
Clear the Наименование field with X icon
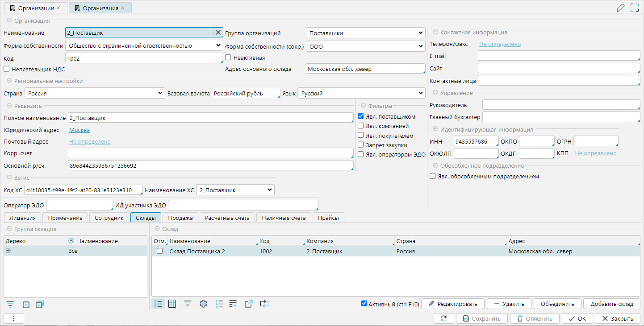click(218, 32)
